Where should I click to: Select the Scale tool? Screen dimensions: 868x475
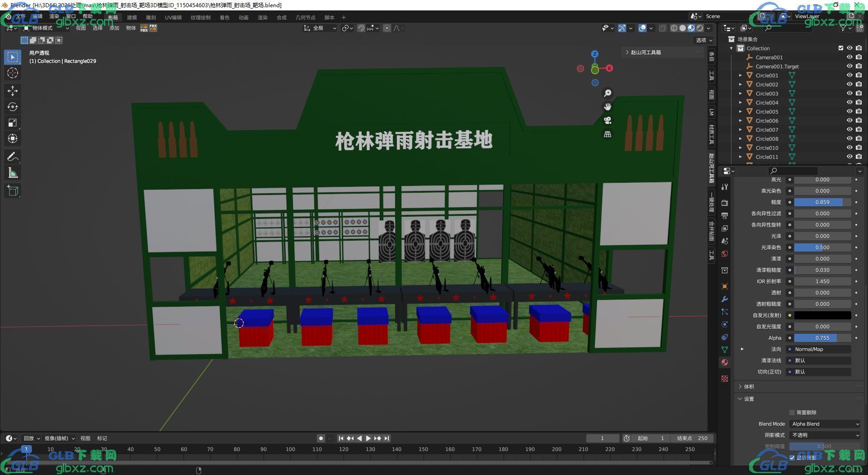12,123
